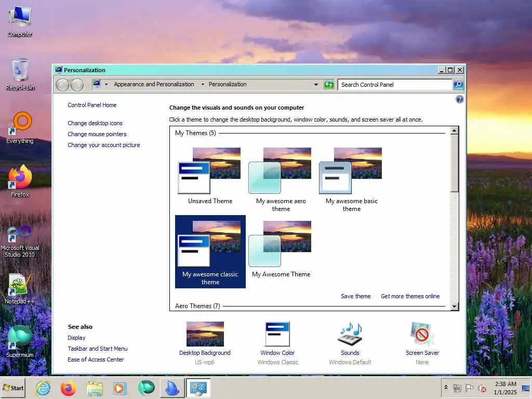The image size is (532, 399).
Task: Select My awesome classic theme
Action: 210,252
